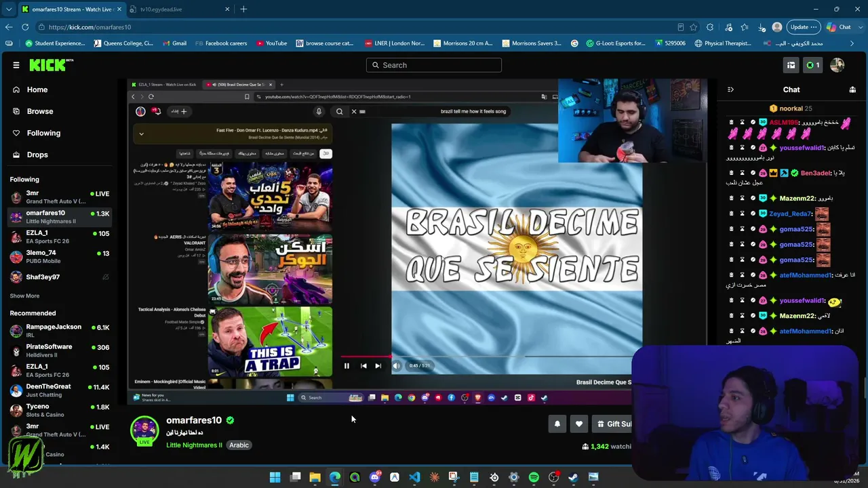The height and width of the screenshot is (488, 868).
Task: Open omarfares10 channel avatar with LIVE badge
Action: pos(144,431)
